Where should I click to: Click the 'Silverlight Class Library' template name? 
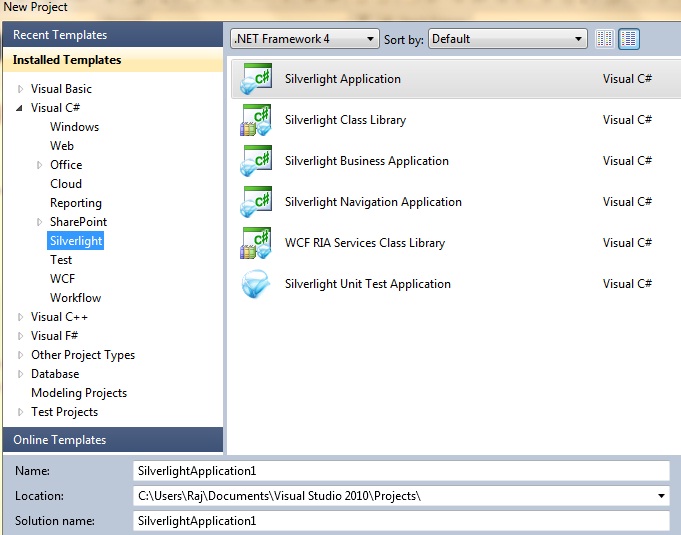coord(345,120)
